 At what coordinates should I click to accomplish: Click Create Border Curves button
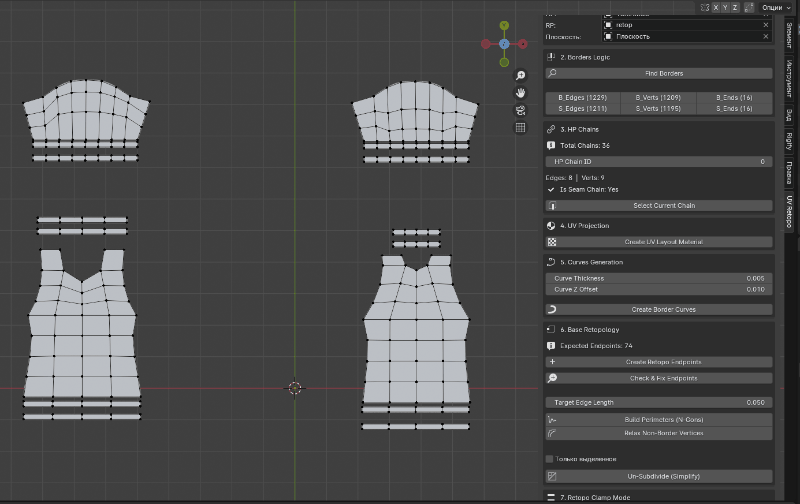pos(659,310)
